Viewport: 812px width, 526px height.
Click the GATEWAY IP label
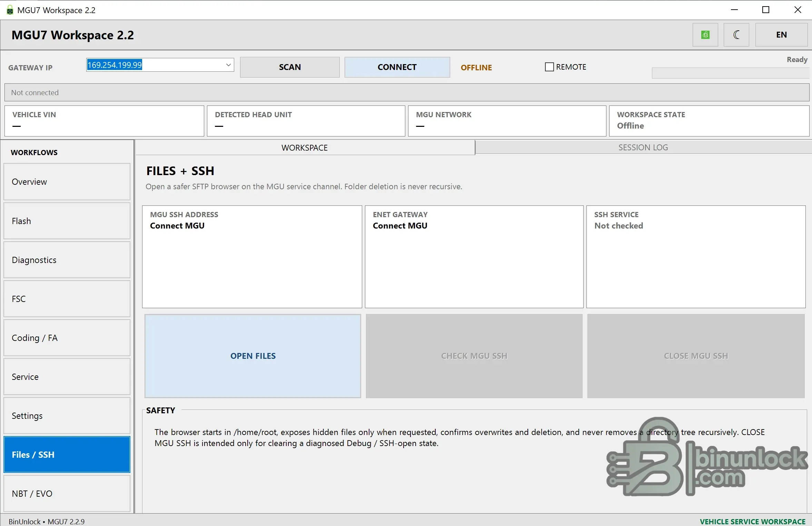point(30,68)
